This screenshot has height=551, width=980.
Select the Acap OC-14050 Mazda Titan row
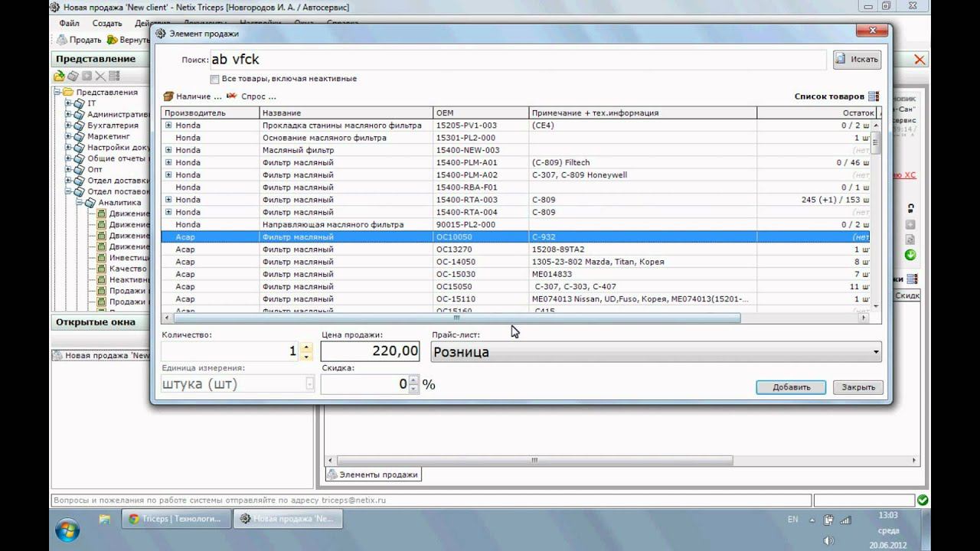[x=516, y=262]
